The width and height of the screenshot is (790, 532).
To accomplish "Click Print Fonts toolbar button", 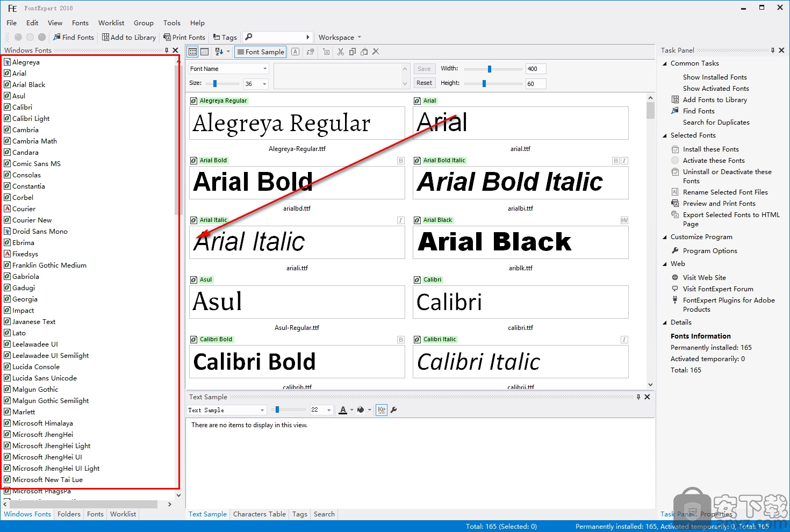I will (184, 37).
